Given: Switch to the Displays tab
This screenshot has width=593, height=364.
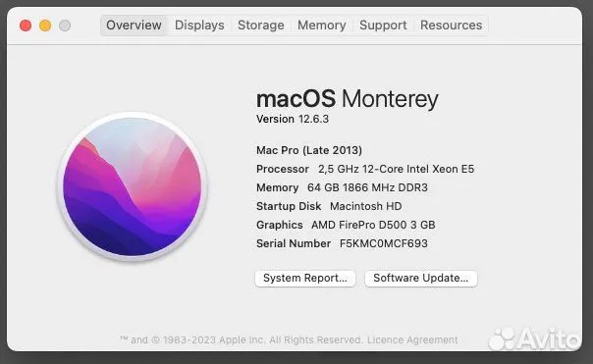Looking at the screenshot, I should click(199, 26).
